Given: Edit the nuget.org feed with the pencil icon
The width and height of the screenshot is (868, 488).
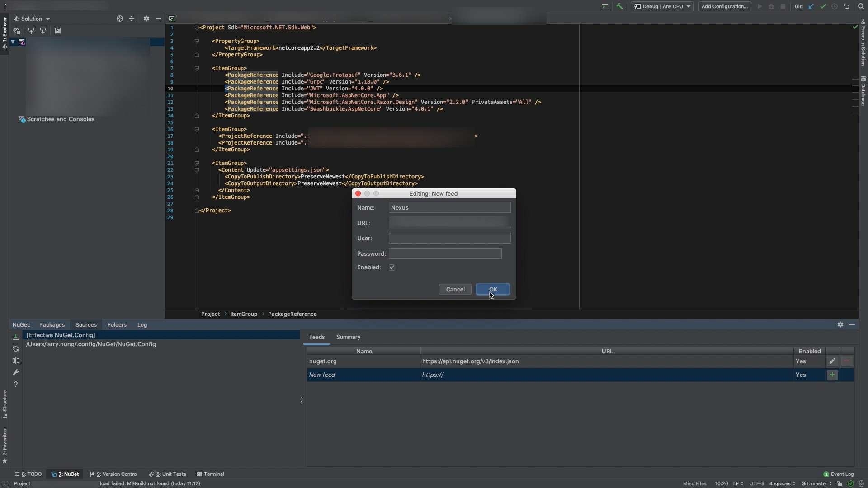Looking at the screenshot, I should [832, 361].
